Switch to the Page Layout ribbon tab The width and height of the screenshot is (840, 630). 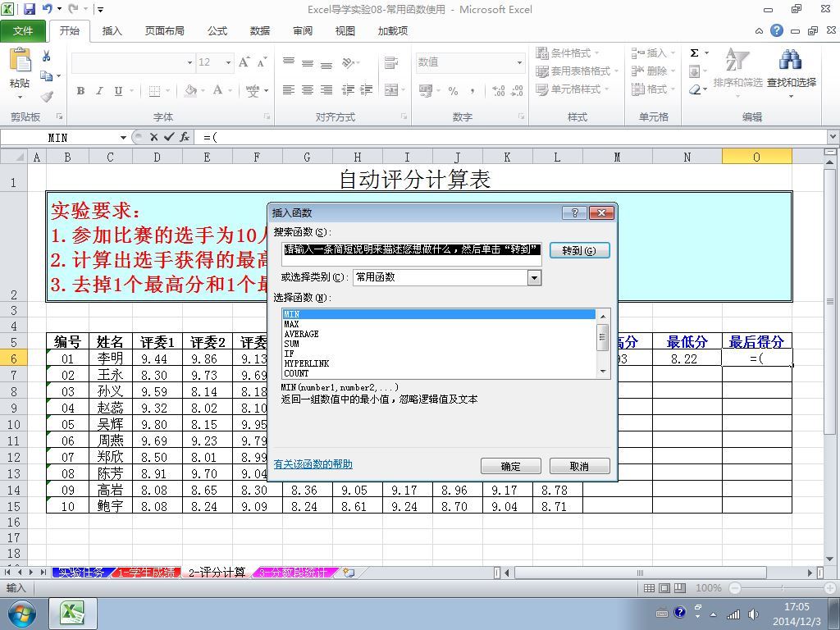point(164,31)
